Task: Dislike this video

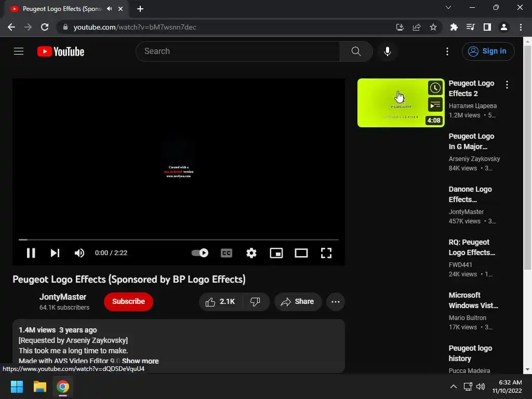Action: click(255, 301)
